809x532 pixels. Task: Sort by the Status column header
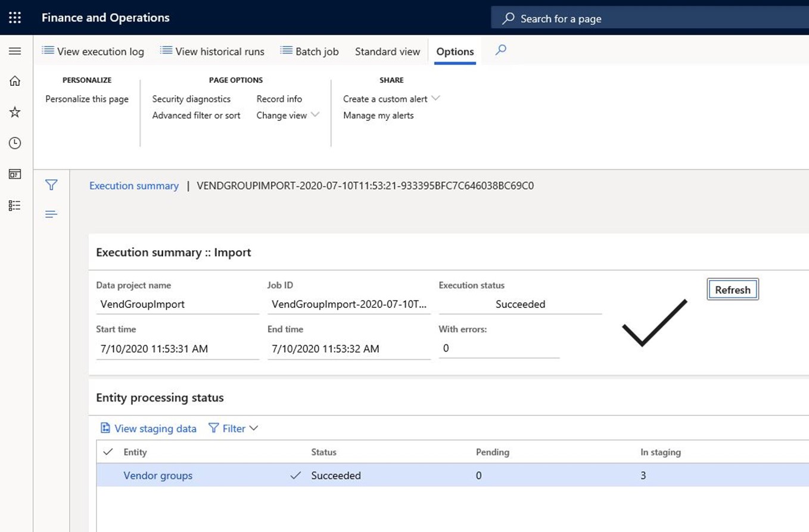tap(323, 452)
